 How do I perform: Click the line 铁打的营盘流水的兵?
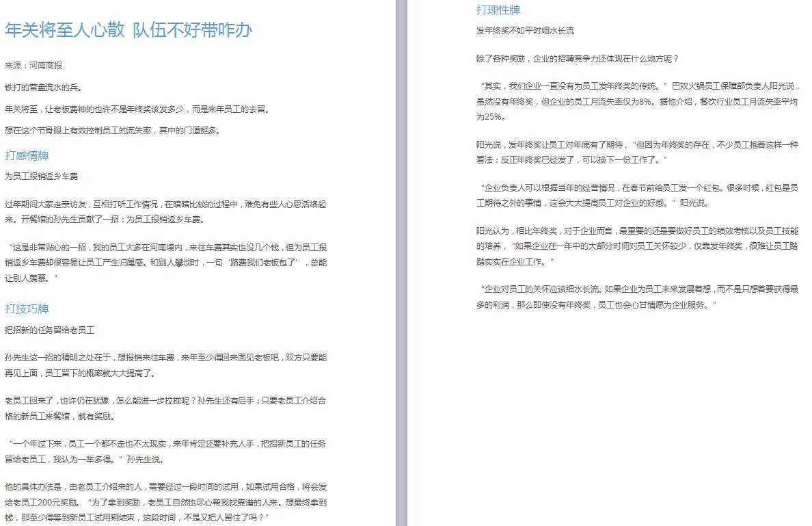[43, 88]
